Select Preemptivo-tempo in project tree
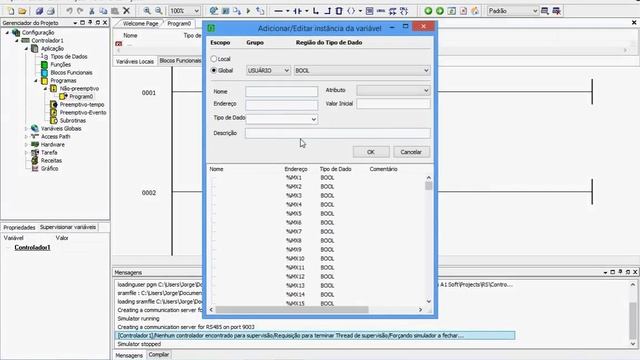 coord(82,104)
